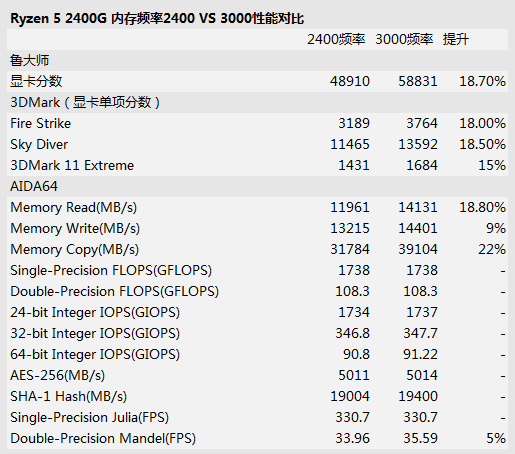Screen dimensions: 515x454
Task: Select the Fire Strike row label
Action: point(40,123)
